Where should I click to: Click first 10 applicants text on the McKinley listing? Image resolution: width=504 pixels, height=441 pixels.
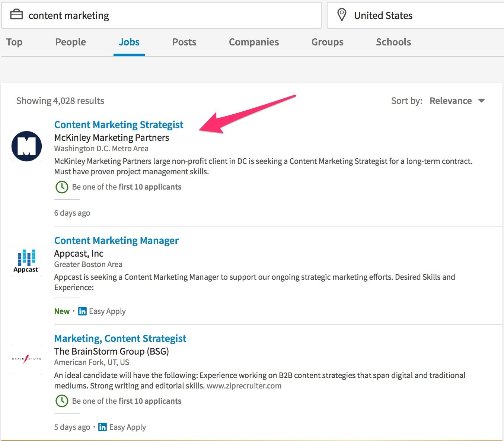tap(150, 187)
